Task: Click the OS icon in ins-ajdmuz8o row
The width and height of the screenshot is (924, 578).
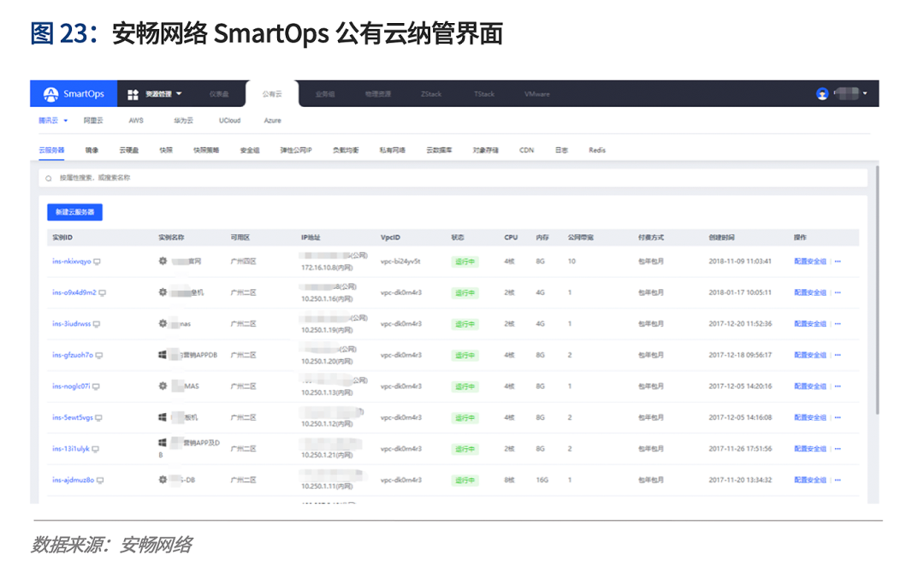Action: pos(163,480)
